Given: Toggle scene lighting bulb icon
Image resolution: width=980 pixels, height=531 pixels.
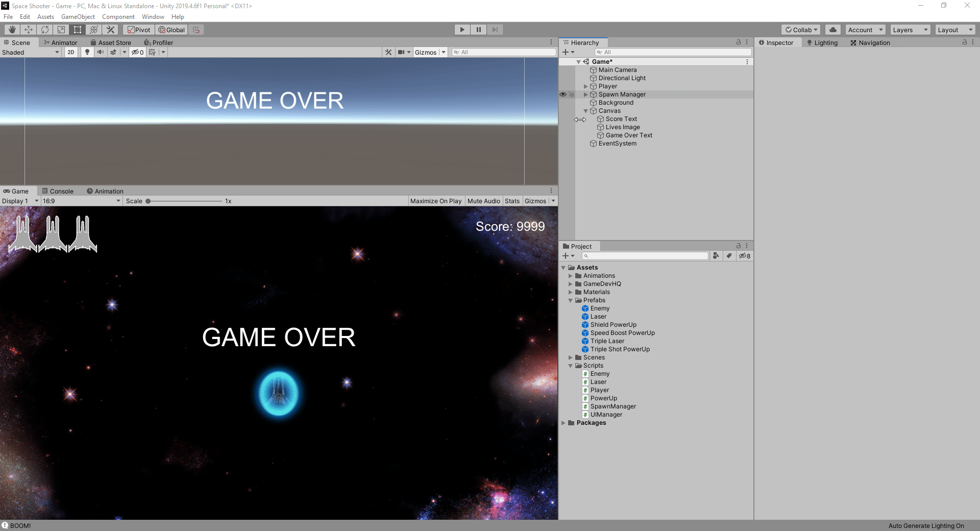Looking at the screenshot, I should [87, 52].
